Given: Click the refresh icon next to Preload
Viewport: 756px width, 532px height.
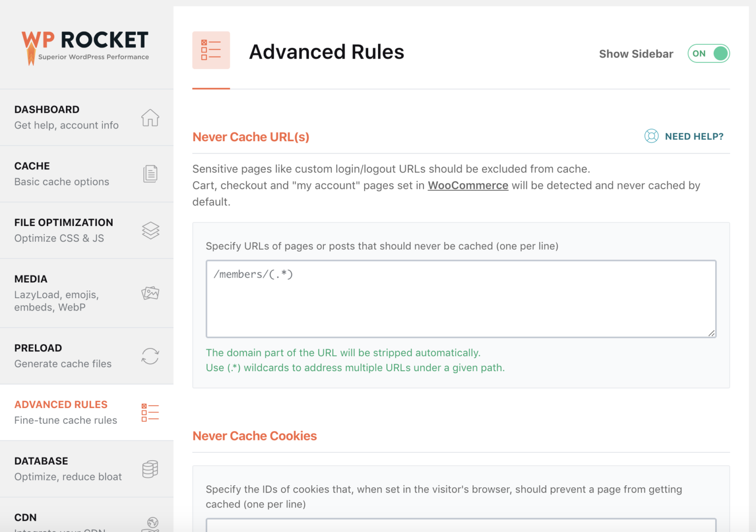Looking at the screenshot, I should (150, 356).
